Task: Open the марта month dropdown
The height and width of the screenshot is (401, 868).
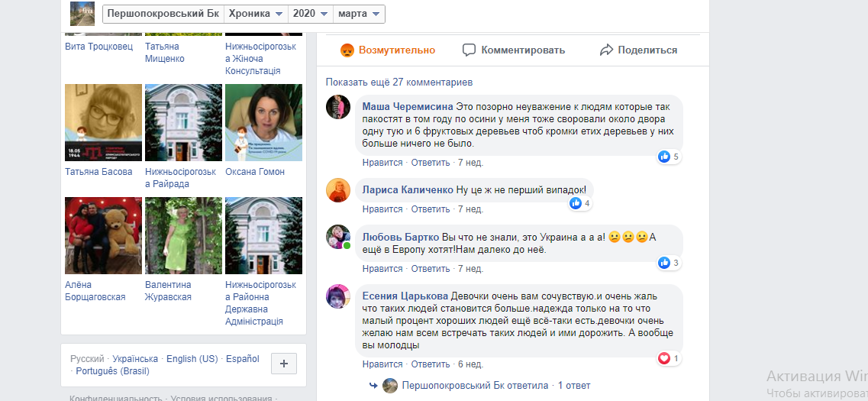Action: 359,14
